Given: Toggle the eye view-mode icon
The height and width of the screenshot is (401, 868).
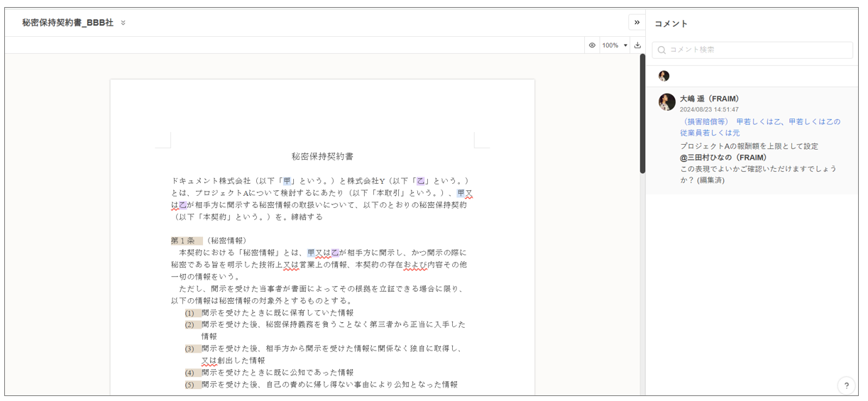Looking at the screenshot, I should (x=592, y=45).
